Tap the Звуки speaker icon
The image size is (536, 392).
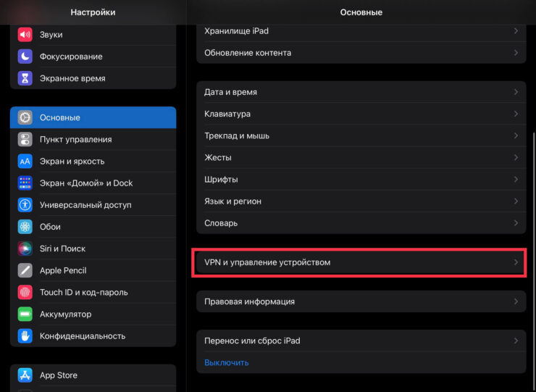point(25,35)
